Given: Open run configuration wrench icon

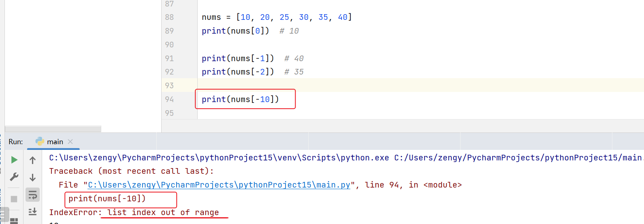Looking at the screenshot, I should pos(14,177).
